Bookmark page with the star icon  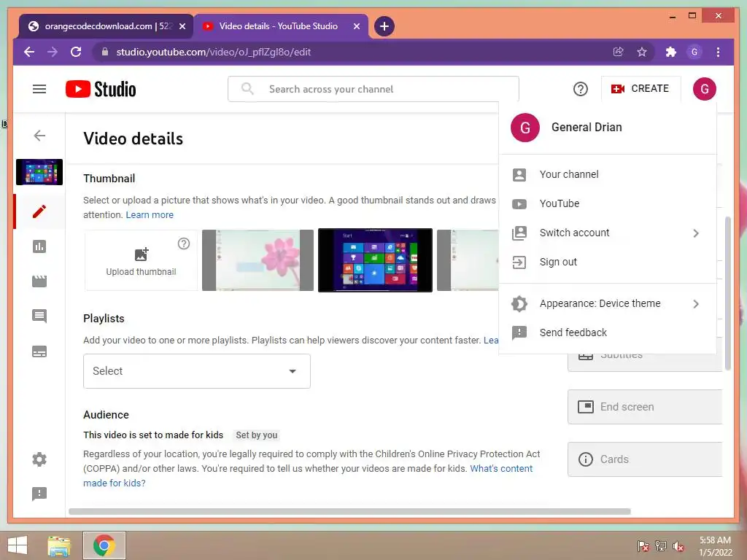point(642,52)
